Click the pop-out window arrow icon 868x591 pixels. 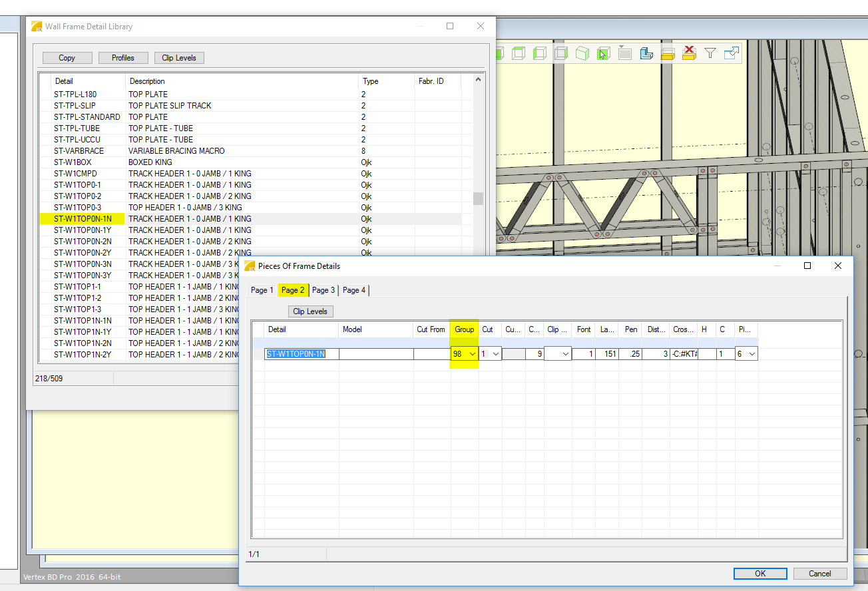[x=732, y=53]
